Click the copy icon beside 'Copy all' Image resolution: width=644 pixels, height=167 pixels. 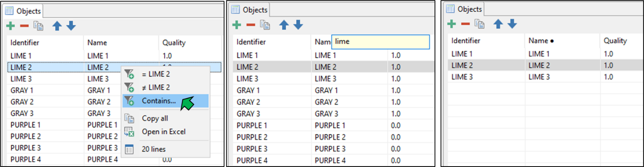[129, 118]
